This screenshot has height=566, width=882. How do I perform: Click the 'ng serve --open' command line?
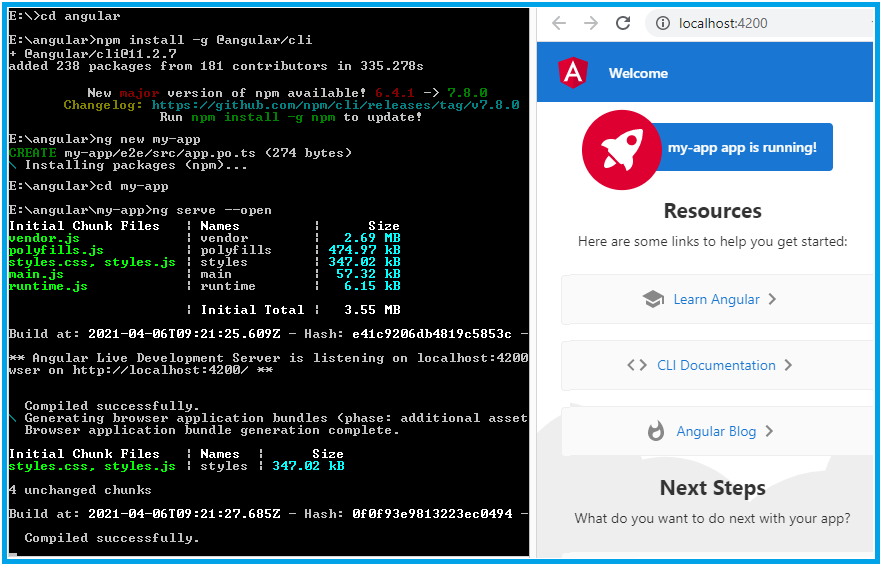pyautogui.click(x=140, y=210)
